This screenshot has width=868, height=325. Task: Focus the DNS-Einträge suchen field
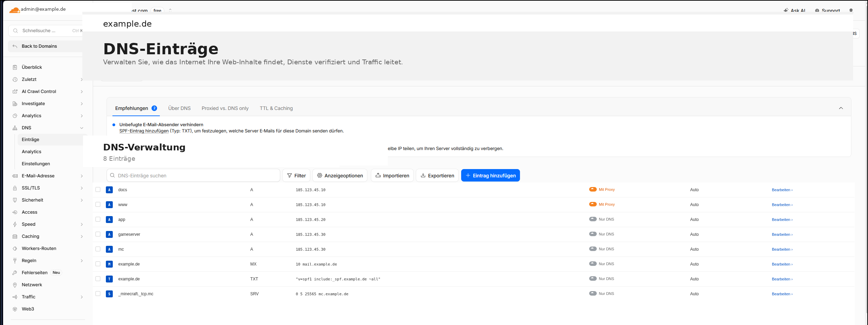click(x=193, y=175)
